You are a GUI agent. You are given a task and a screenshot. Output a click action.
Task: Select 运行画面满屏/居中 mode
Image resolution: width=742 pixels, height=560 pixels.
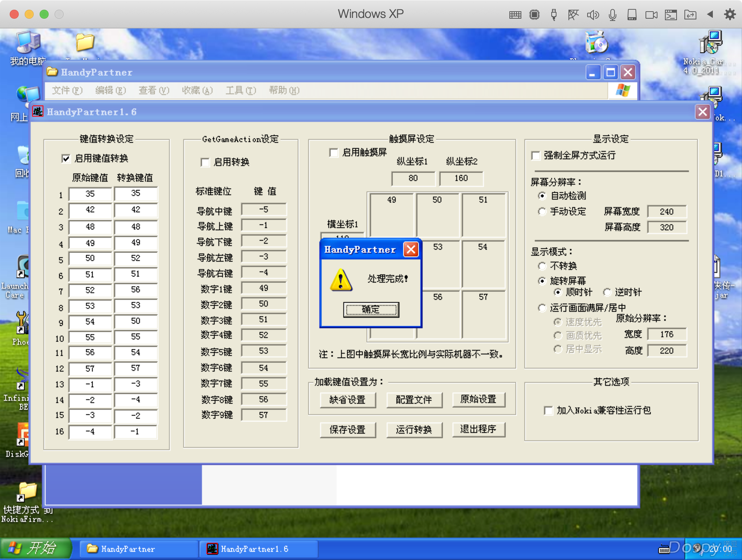[x=542, y=308]
